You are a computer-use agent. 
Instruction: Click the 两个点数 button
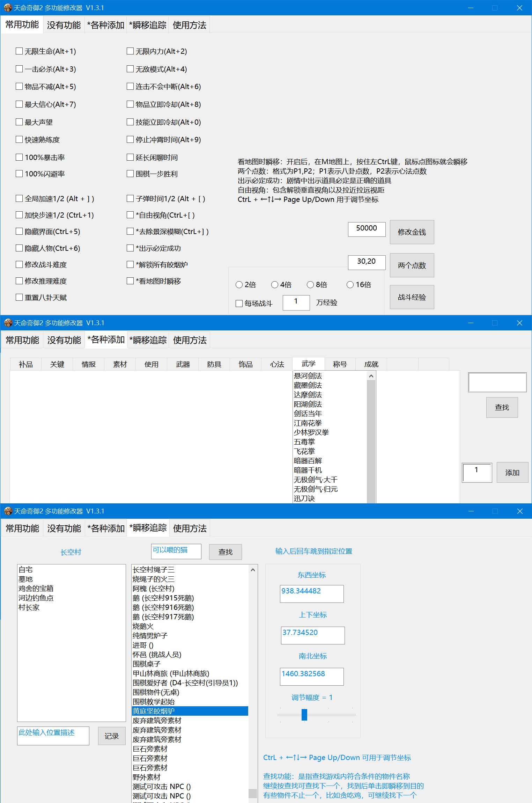coord(412,265)
